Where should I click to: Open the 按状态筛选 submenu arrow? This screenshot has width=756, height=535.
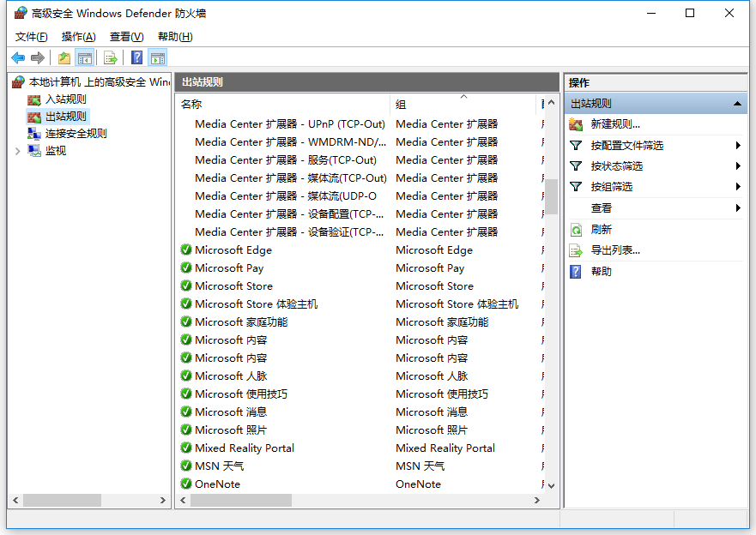coord(738,166)
